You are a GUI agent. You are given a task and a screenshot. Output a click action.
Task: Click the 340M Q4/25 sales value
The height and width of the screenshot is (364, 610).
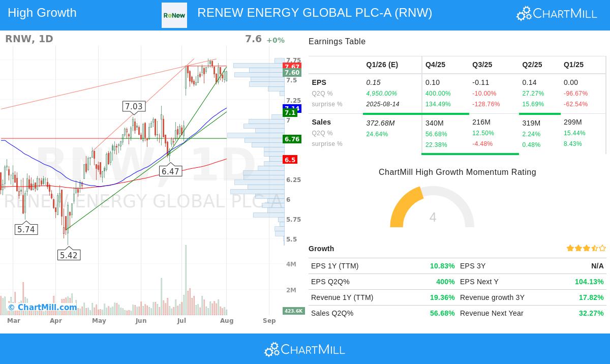pos(435,123)
